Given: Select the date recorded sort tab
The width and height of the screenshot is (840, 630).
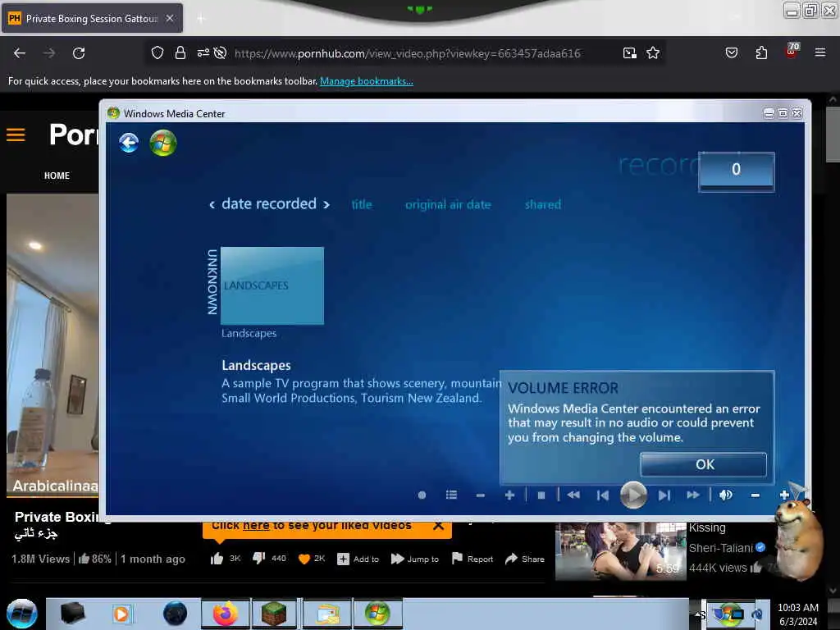Looking at the screenshot, I should 269,203.
